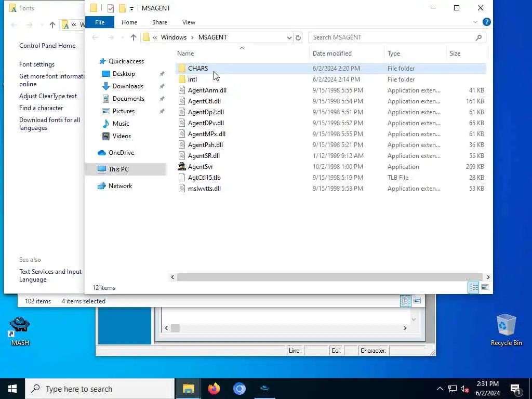532x399 pixels.
Task: Expand the address bar history dropdown
Action: pos(289,37)
